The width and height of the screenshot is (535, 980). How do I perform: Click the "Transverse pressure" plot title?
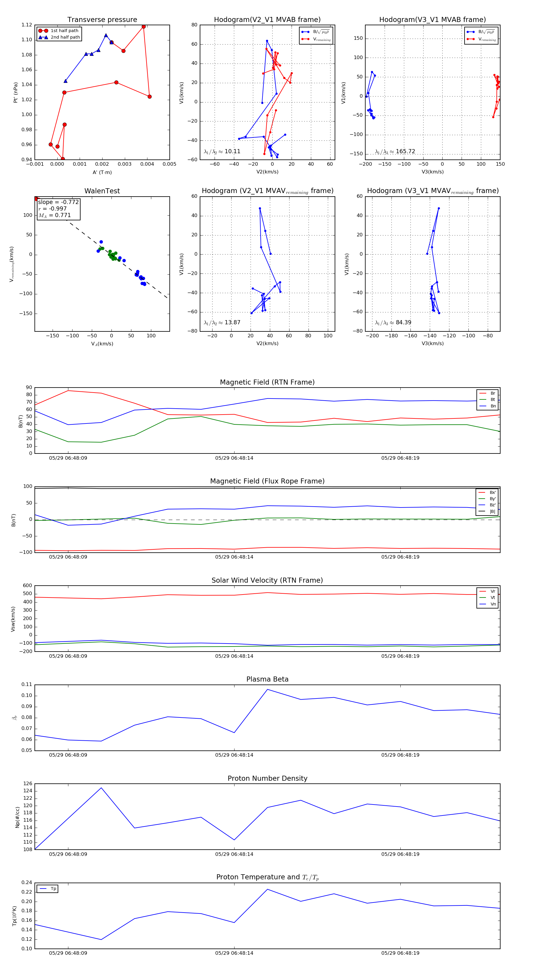click(102, 20)
